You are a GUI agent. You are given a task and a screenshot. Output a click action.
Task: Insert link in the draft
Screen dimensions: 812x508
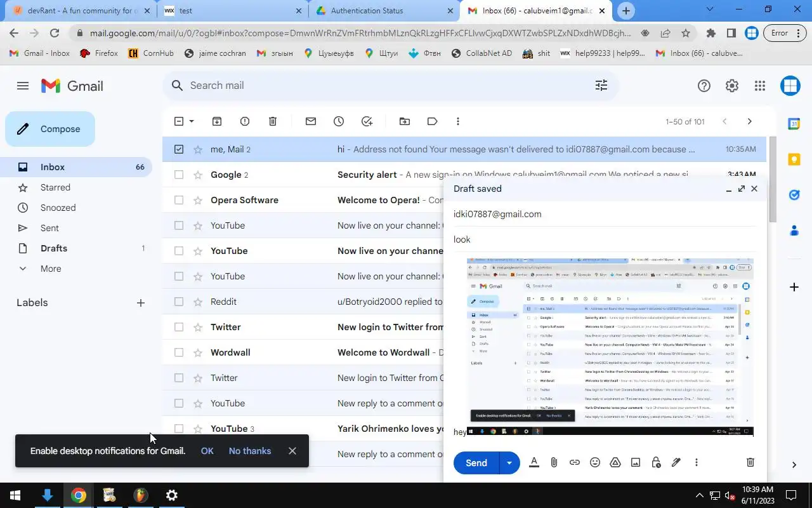575,462
